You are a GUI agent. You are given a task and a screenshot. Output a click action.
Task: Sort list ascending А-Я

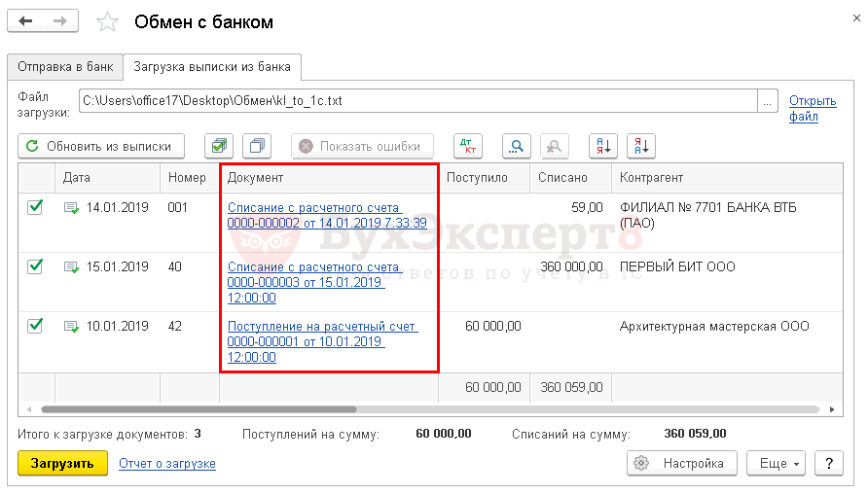point(603,146)
